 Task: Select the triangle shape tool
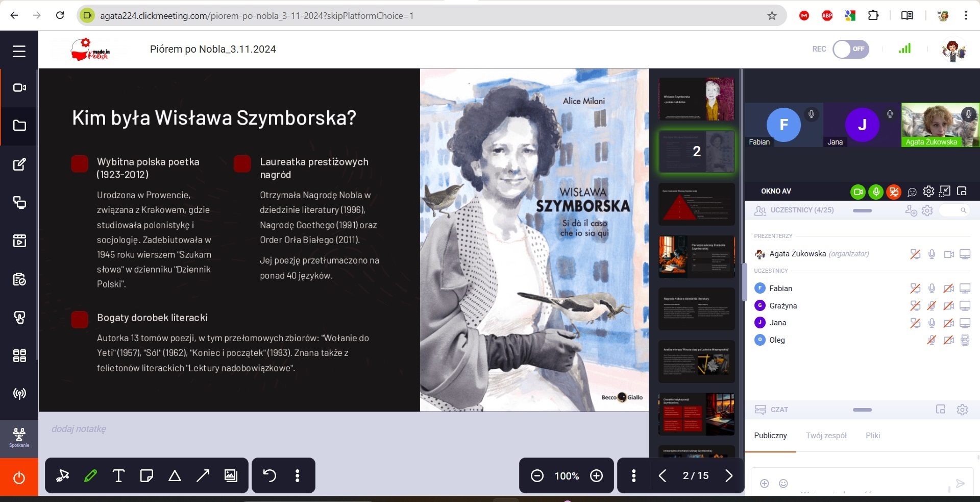pos(175,476)
